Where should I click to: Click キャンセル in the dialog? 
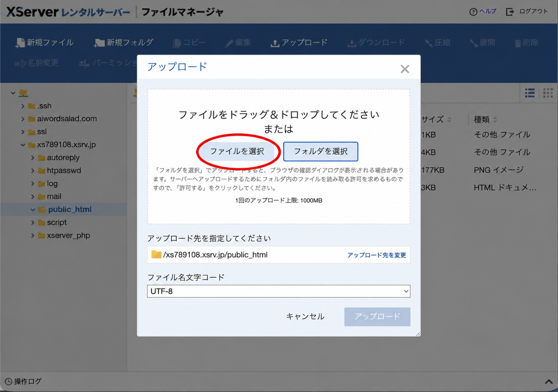tap(305, 317)
